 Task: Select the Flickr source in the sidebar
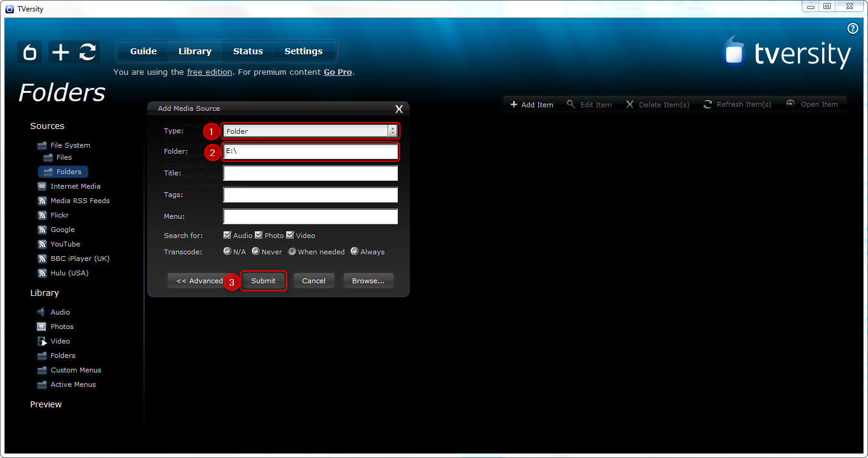point(60,215)
